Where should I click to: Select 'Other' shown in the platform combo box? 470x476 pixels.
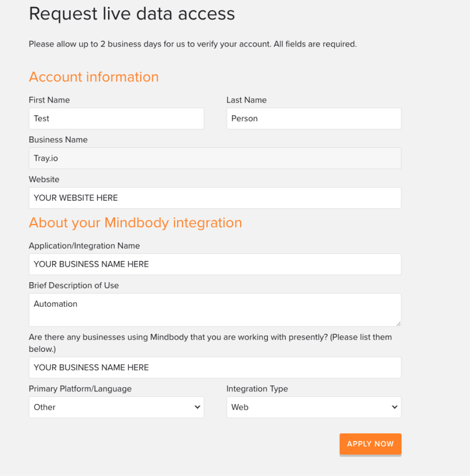45,407
